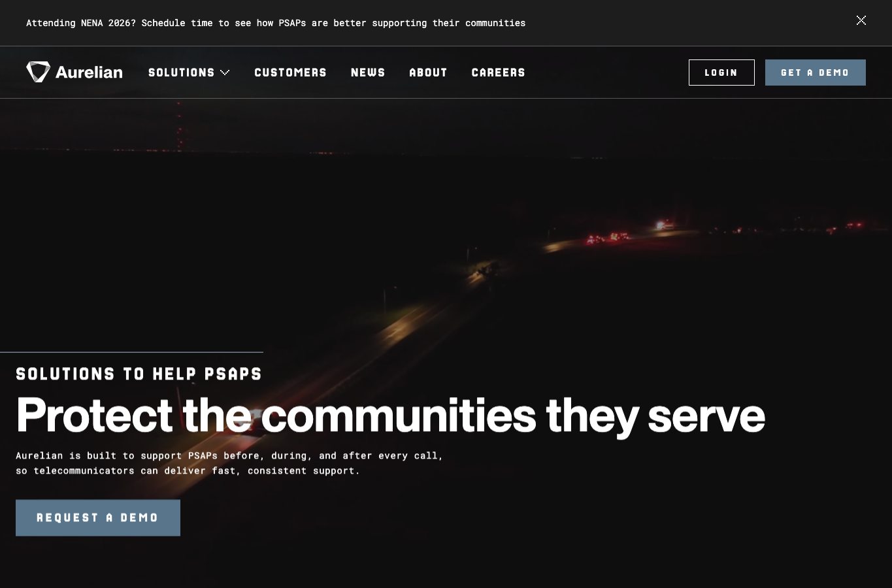This screenshot has height=588, width=892.
Task: Expand the Solutions menu chevron
Action: click(x=225, y=73)
